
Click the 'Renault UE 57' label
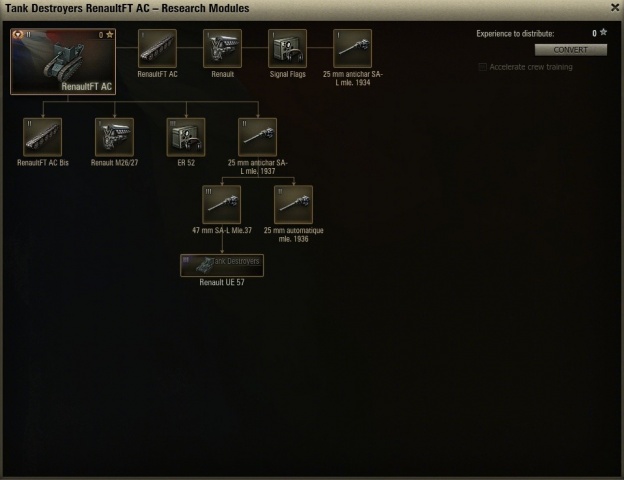click(x=222, y=282)
